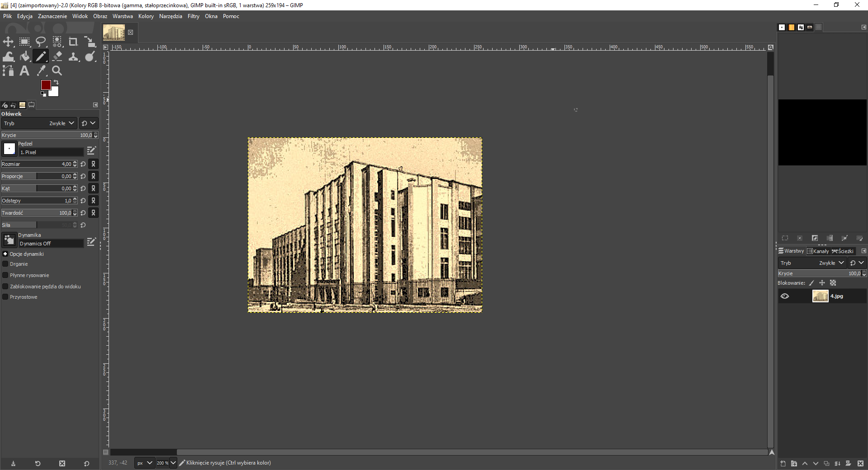Open the Filtry menu
The height and width of the screenshot is (470, 868).
point(193,16)
